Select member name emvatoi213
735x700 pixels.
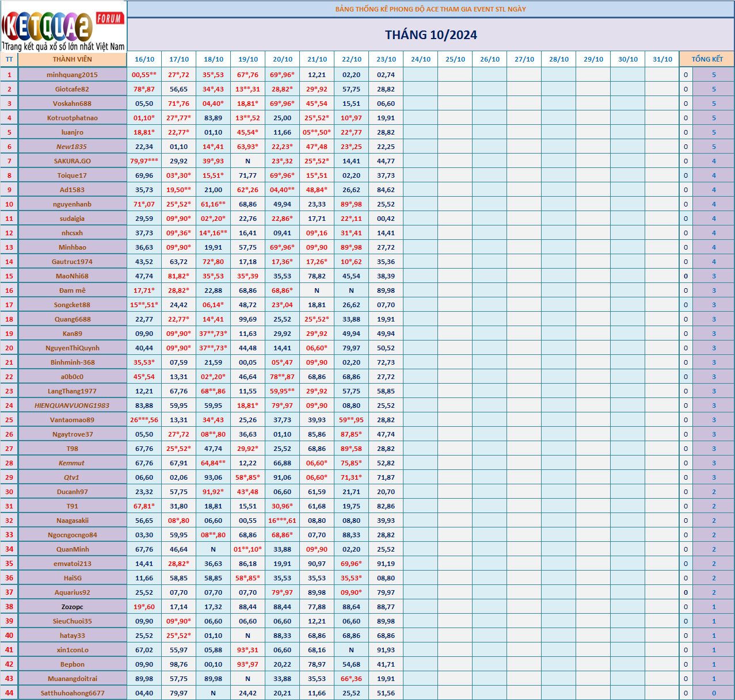[73, 564]
